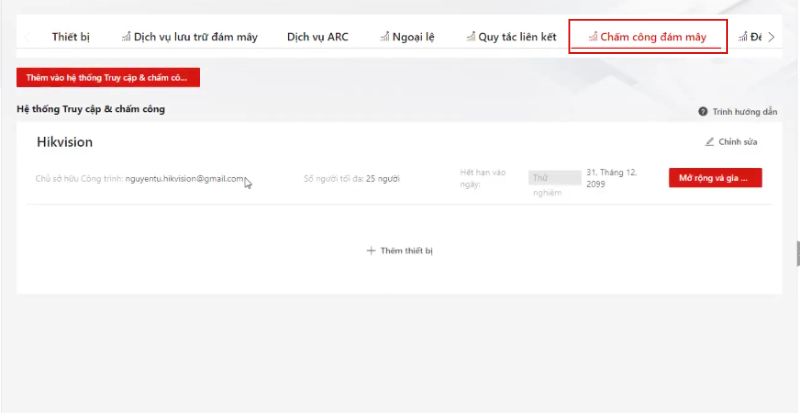Expand tabs with the right chevron arrow
800x420 pixels.
pyautogui.click(x=771, y=37)
